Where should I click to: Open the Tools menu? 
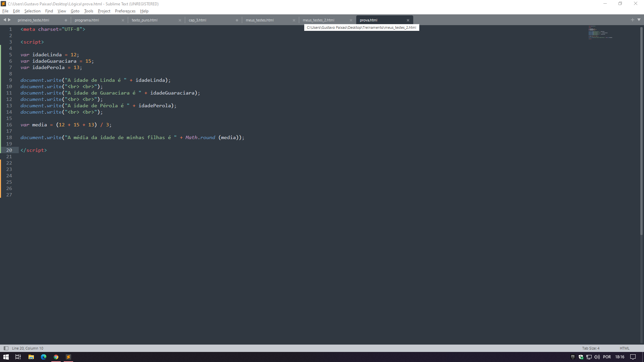click(x=89, y=11)
